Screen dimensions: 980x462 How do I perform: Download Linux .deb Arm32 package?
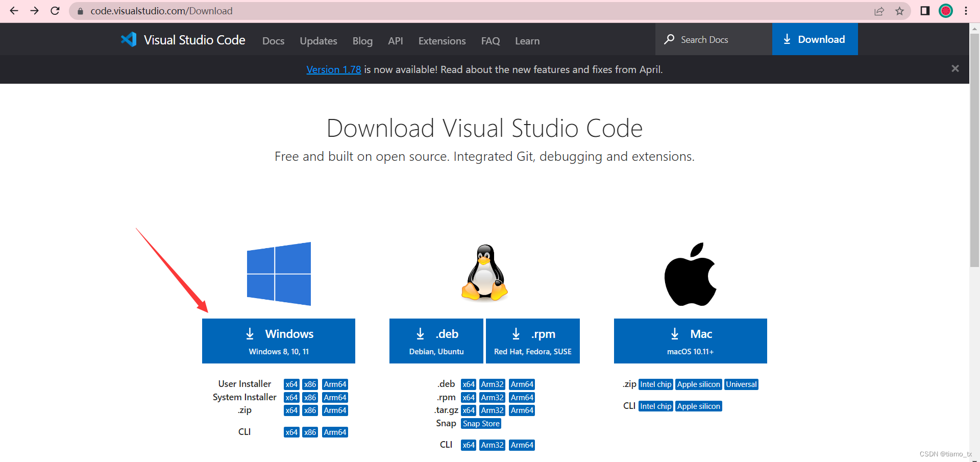[x=492, y=384]
